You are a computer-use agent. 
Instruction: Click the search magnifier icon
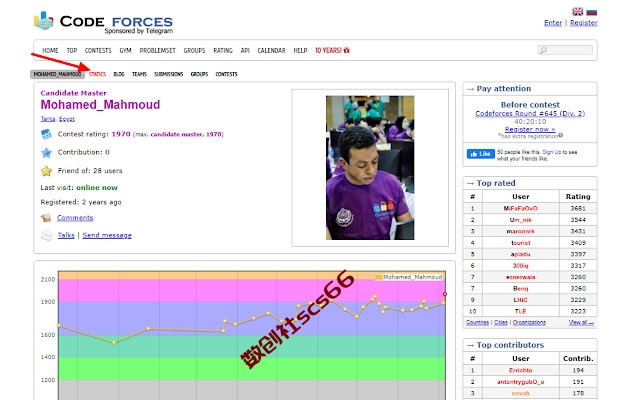[x=543, y=50]
